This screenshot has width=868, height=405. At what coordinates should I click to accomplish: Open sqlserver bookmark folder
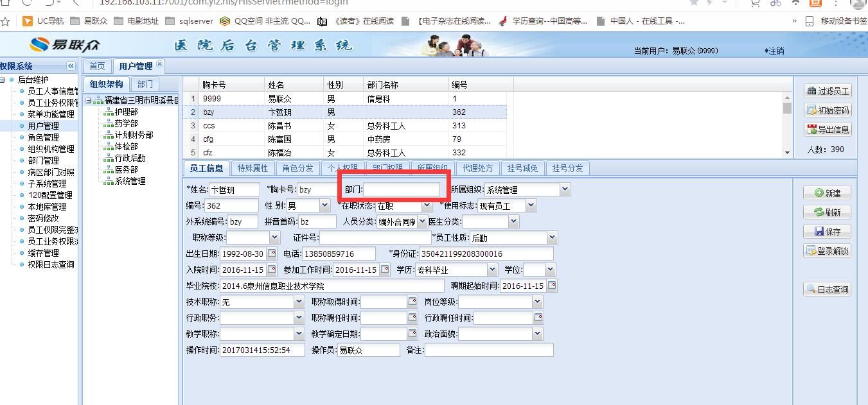[190, 21]
